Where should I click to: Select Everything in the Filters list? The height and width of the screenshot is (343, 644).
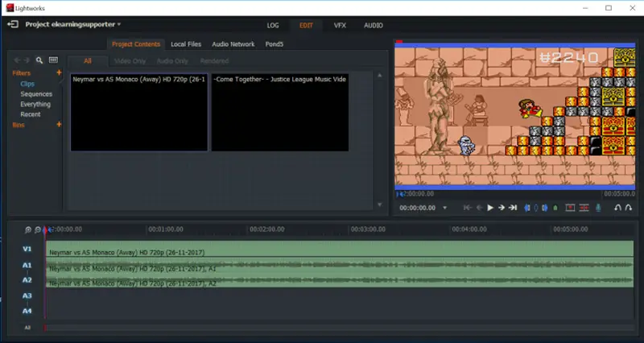click(35, 105)
